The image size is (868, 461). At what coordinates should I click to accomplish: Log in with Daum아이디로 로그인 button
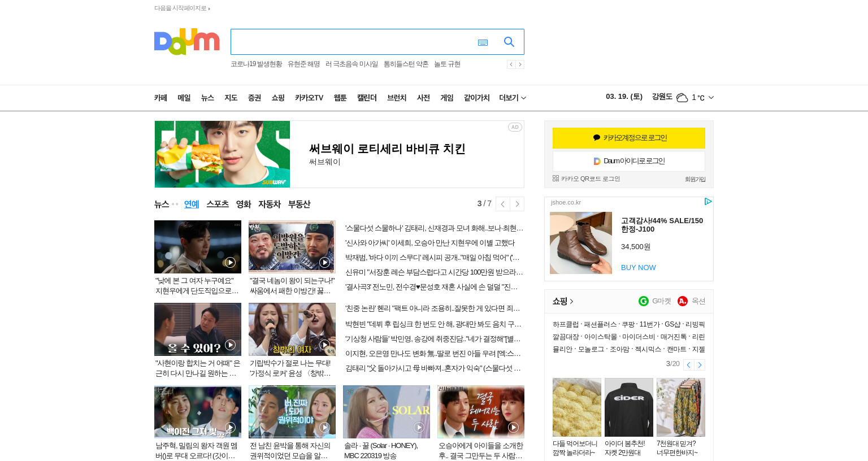[x=629, y=161]
